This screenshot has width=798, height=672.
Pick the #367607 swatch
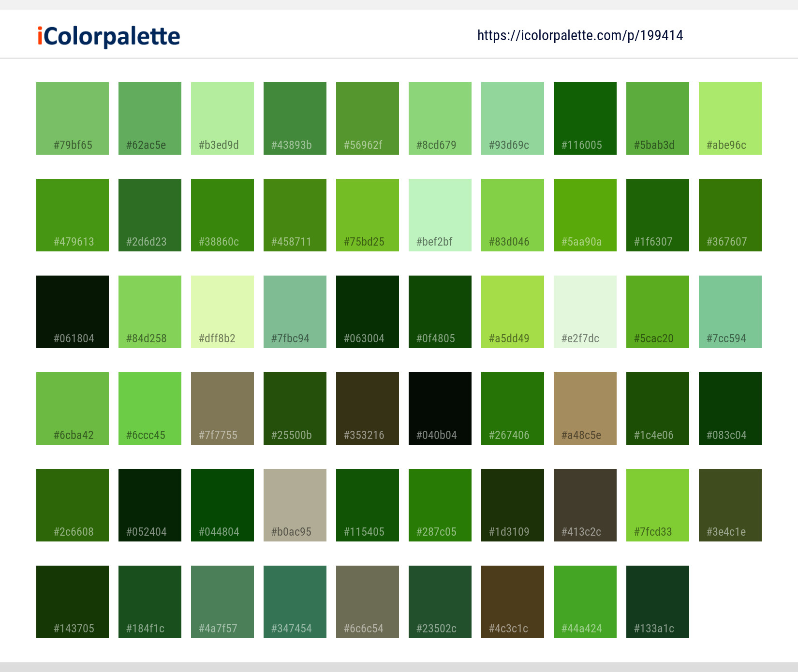coord(730,215)
